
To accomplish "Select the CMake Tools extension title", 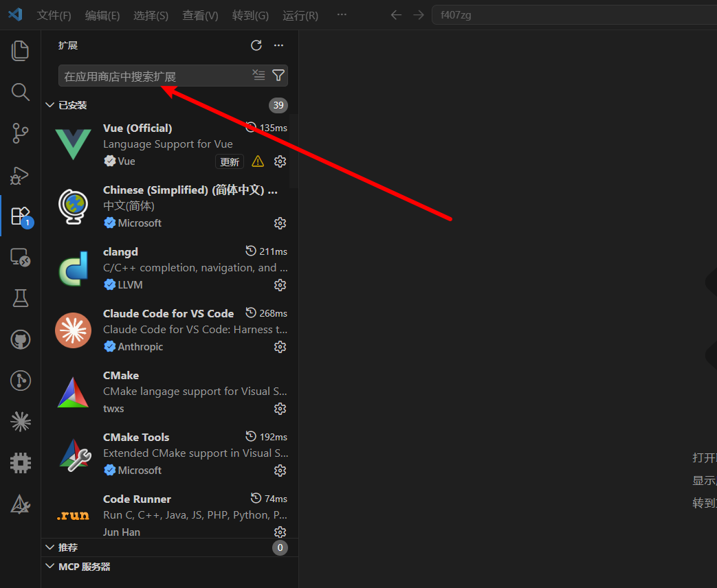I will (x=136, y=438).
